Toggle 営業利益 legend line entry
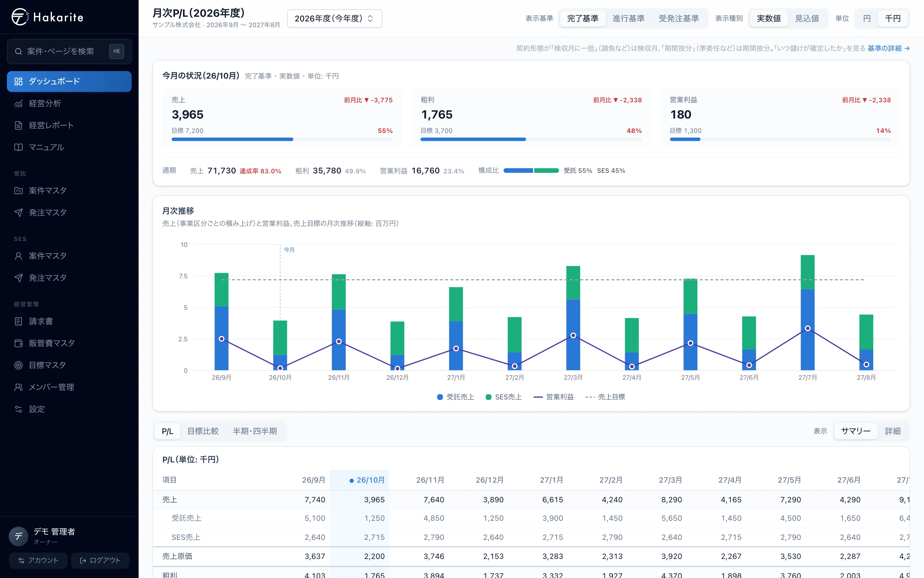 (x=554, y=397)
